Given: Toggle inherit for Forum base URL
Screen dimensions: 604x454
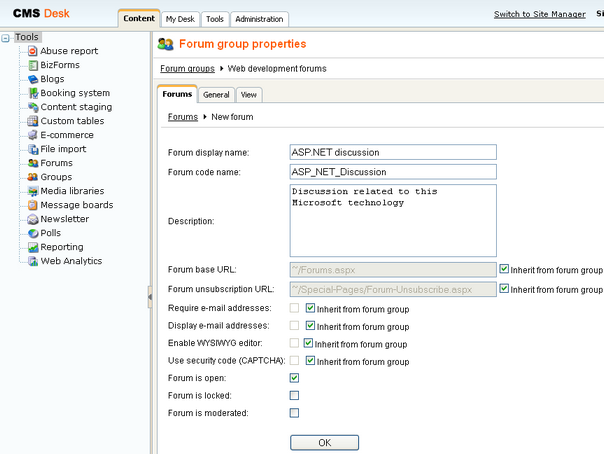Looking at the screenshot, I should tap(504, 269).
